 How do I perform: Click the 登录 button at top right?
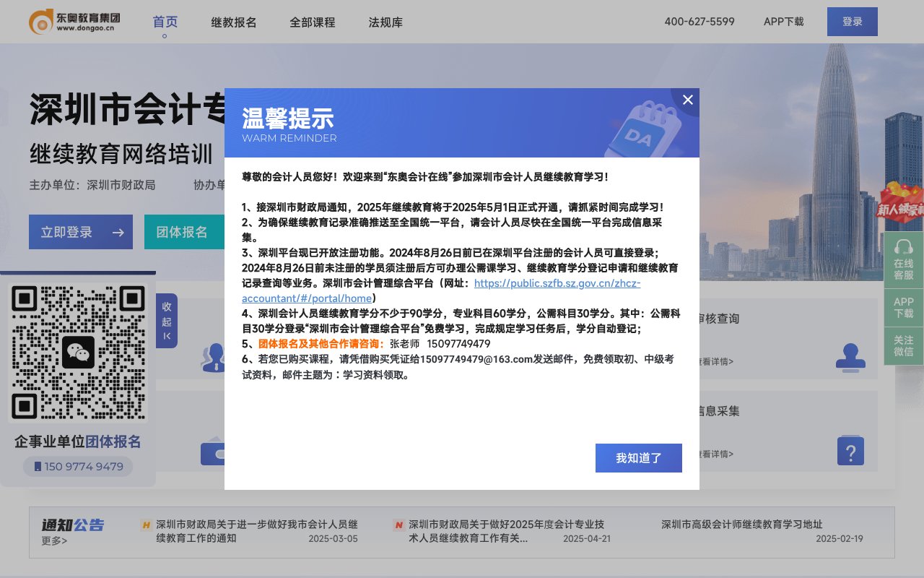(852, 22)
